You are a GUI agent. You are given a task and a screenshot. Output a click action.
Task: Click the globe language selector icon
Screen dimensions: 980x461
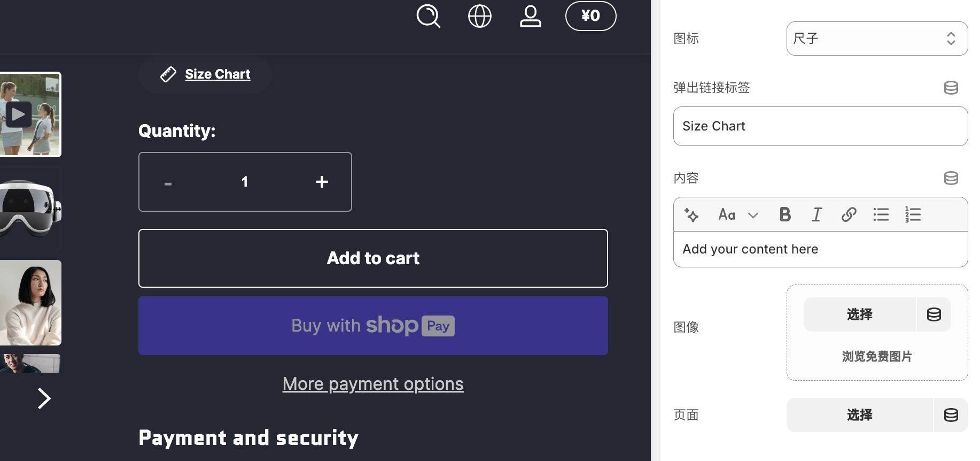[x=479, y=16]
